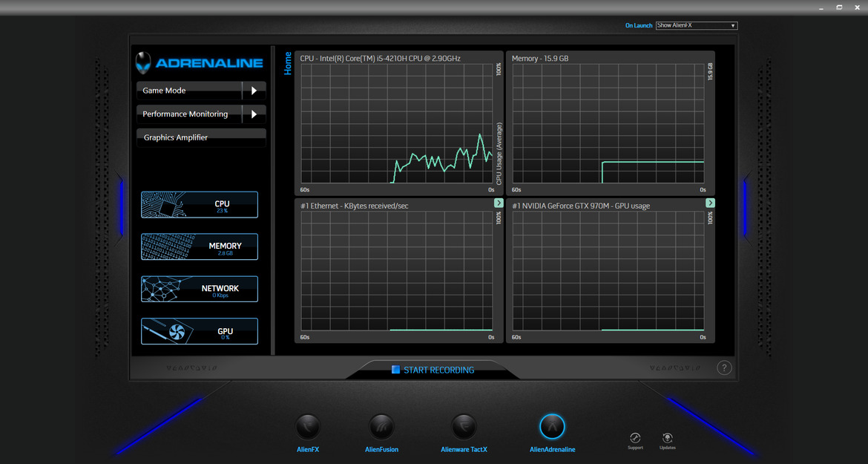Open the GPU monitoring tile
Viewport: 868px width, 464px height.
[x=200, y=331]
